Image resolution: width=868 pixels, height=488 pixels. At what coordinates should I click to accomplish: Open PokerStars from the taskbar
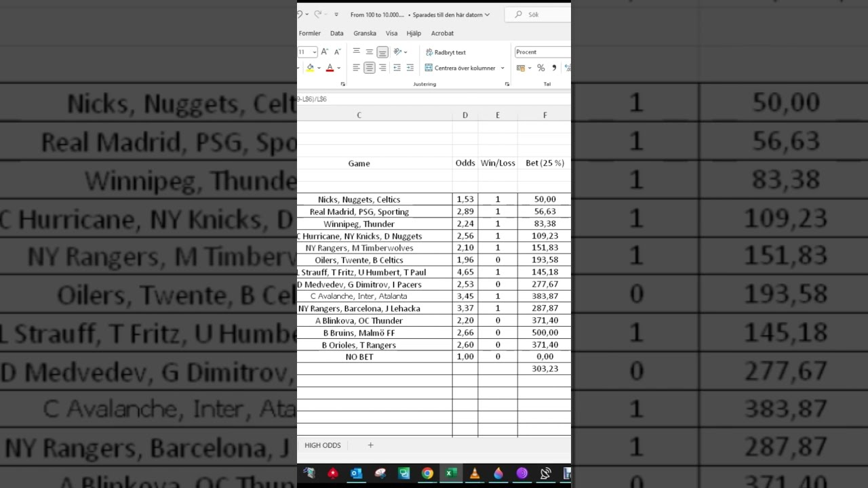pos(333,474)
